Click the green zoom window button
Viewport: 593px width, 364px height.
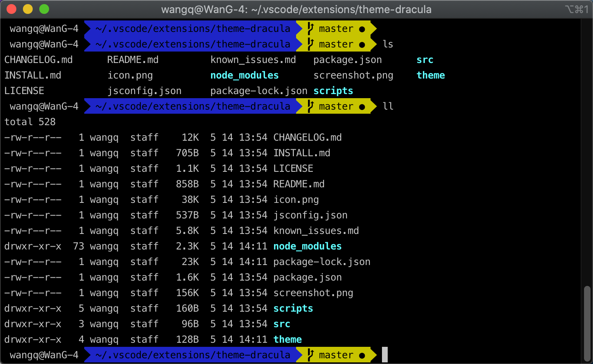44,9
